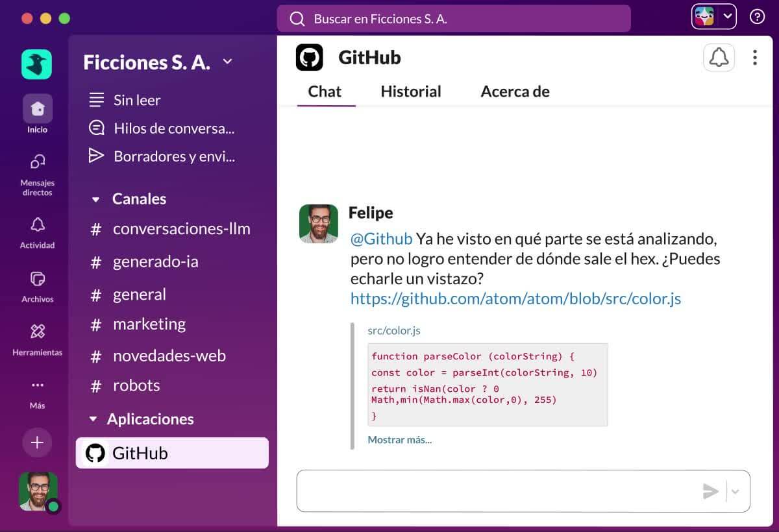
Task: Open Herramientas icon in the sidebar
Action: pos(38,332)
